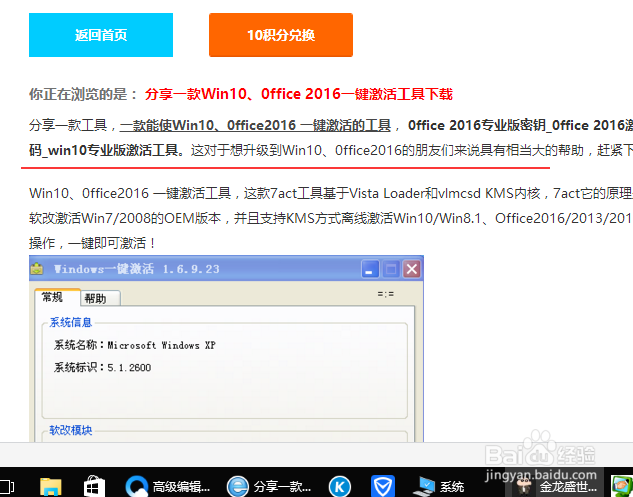Click the bold text Office 2016专业版密钥
This screenshot has width=633, height=497.
[x=477, y=125]
